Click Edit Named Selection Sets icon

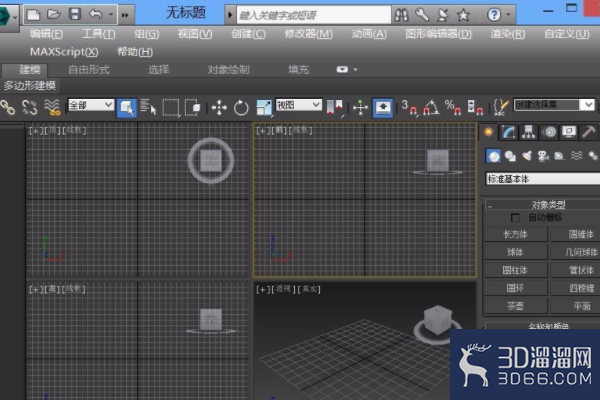501,108
